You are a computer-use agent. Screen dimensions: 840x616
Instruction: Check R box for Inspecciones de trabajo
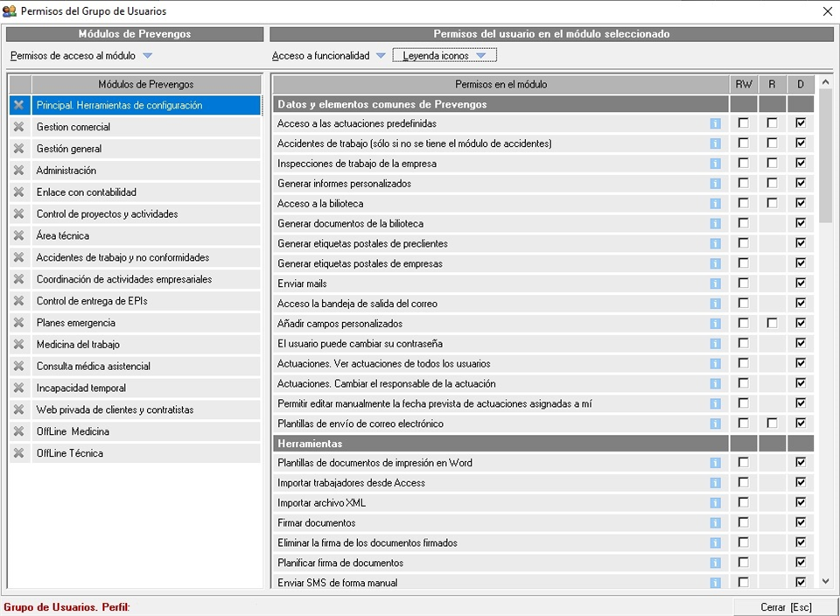772,164
